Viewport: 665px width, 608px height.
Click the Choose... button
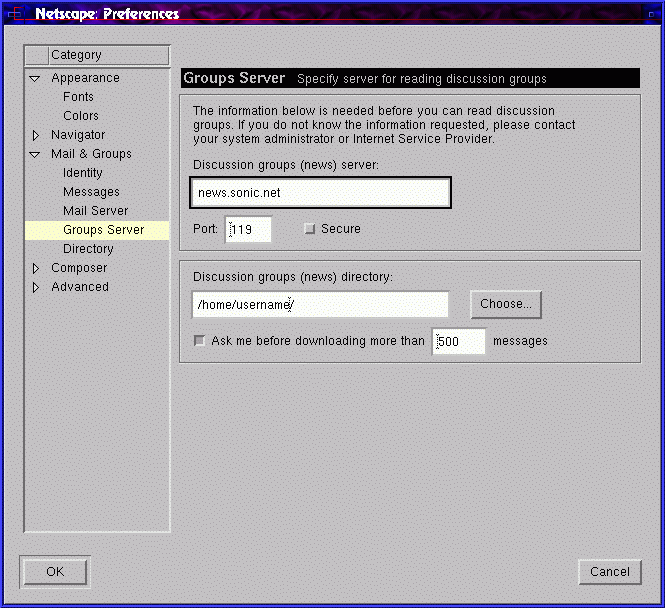[x=506, y=304]
